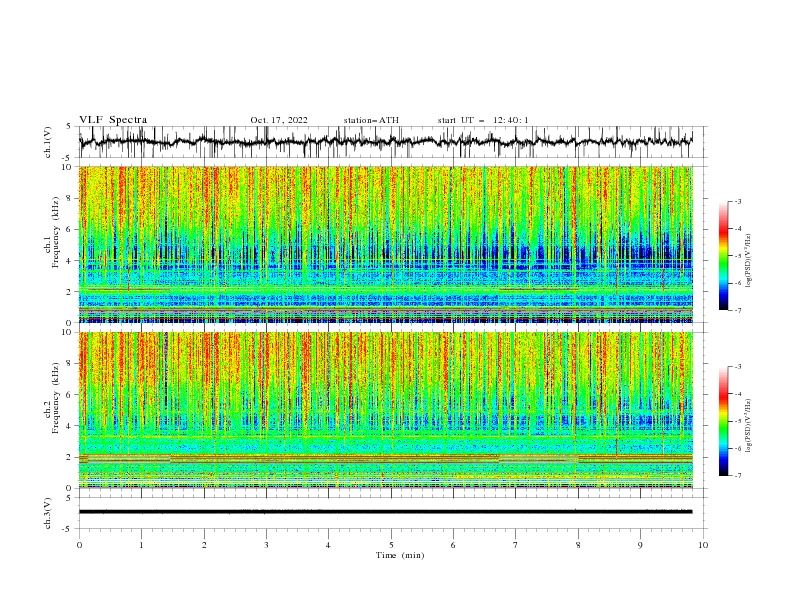Click the 'ch.3(V)' waveform axis label

[x=48, y=513]
